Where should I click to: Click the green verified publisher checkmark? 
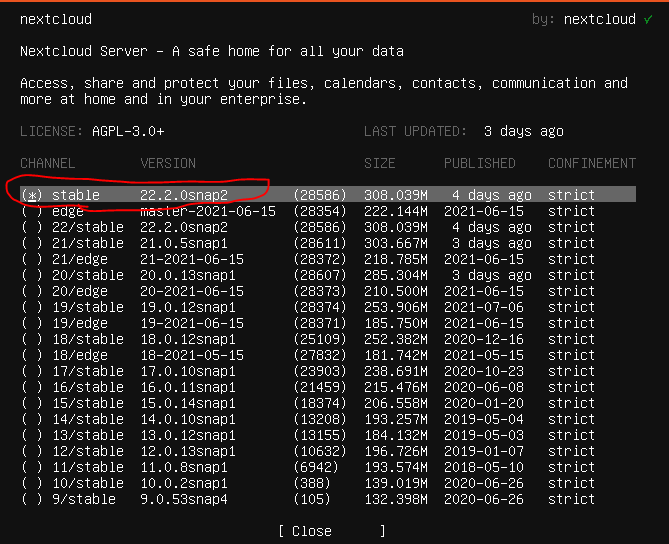[648, 19]
